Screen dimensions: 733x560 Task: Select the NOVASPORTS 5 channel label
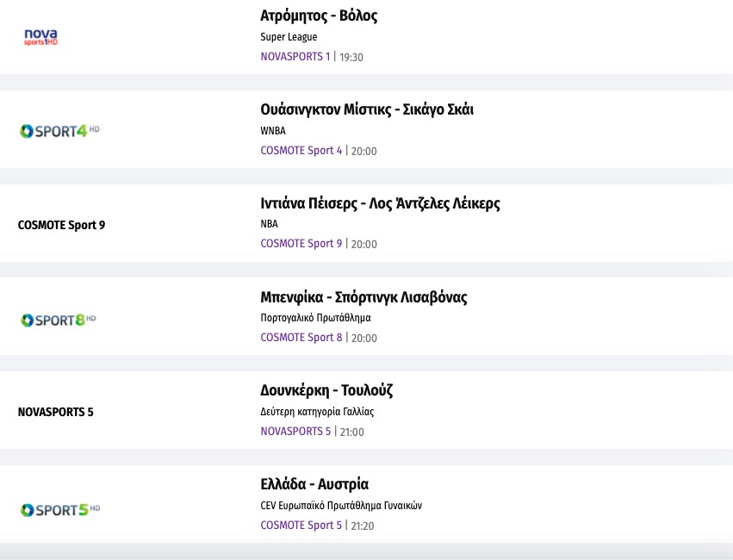tap(56, 412)
